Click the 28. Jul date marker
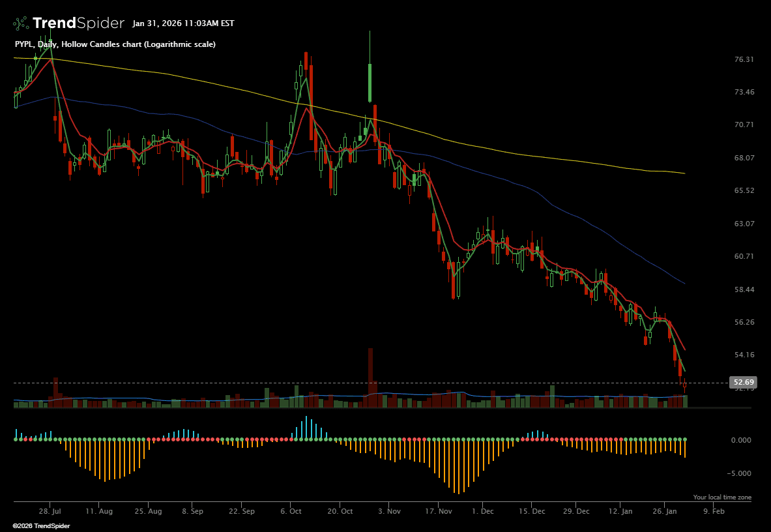 50,512
